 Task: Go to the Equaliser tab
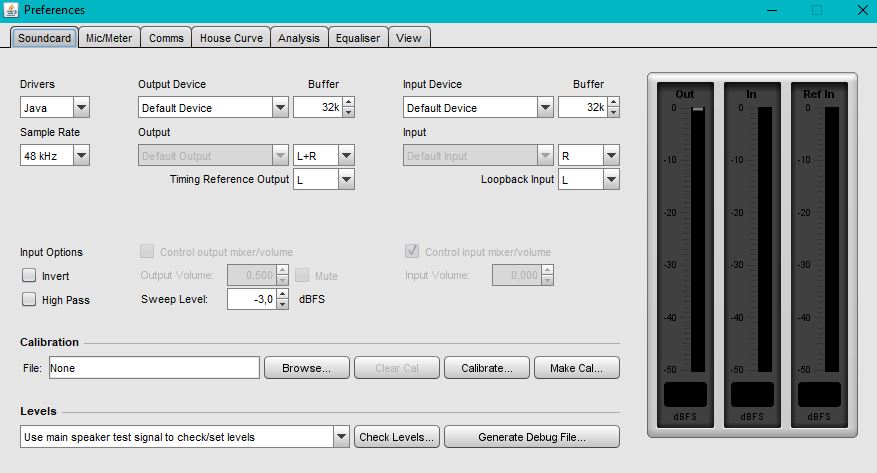click(358, 38)
